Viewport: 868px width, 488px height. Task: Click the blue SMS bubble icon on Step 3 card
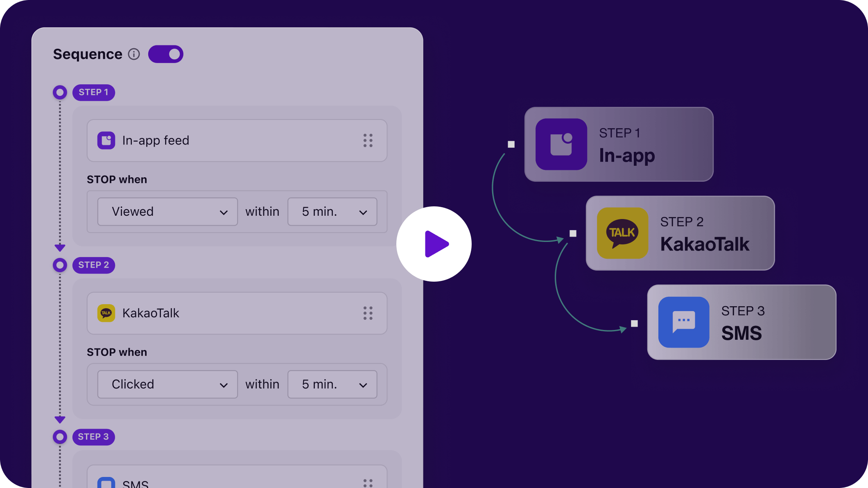tap(684, 322)
